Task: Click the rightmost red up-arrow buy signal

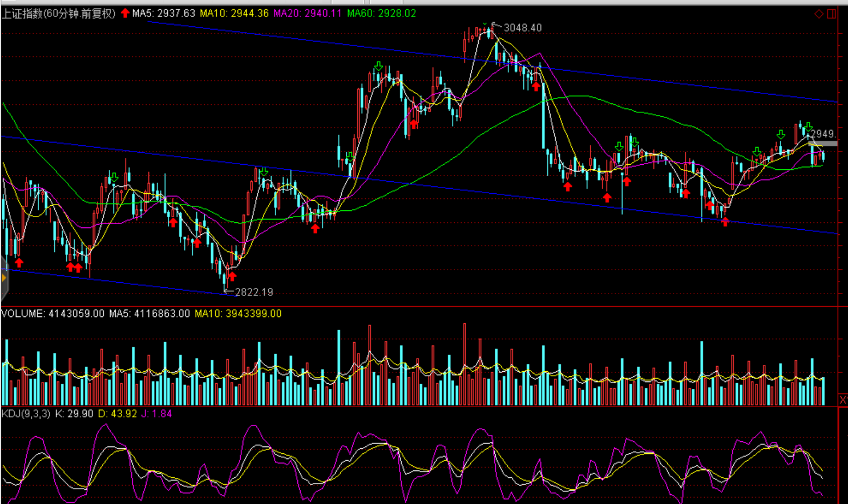Action: click(725, 222)
